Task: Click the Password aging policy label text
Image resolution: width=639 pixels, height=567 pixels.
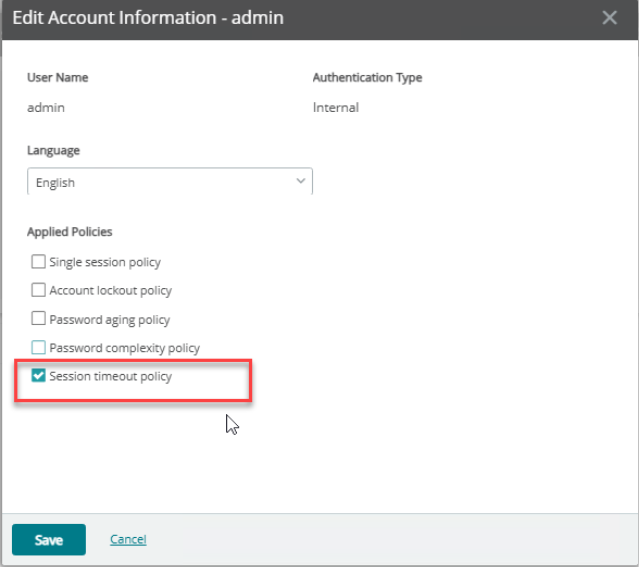Action: point(110,320)
